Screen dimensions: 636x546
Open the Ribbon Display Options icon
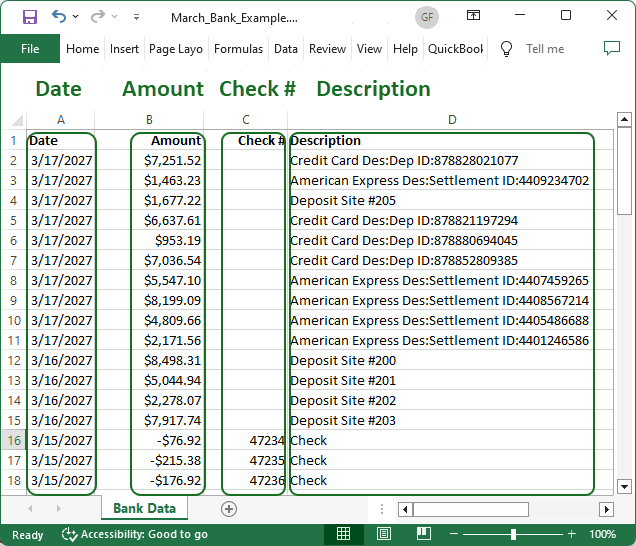click(474, 17)
